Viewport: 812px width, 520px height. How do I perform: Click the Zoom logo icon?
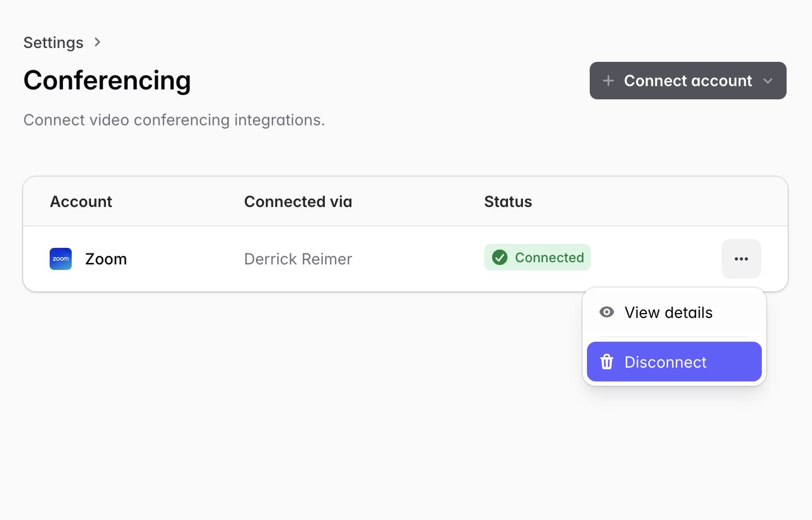point(61,259)
